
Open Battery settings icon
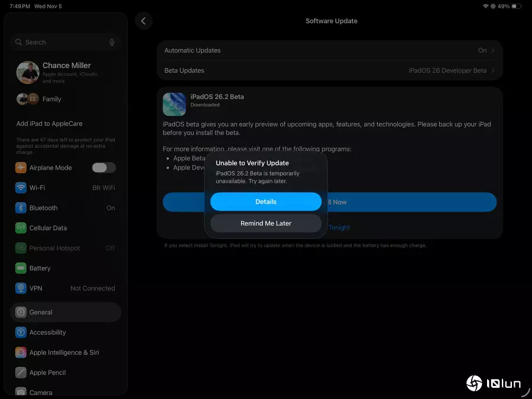pyautogui.click(x=21, y=268)
